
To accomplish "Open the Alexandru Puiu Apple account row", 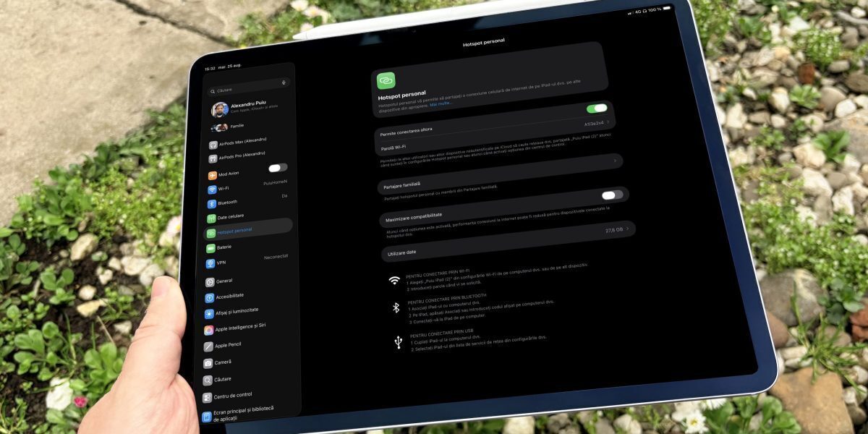I will click(x=251, y=108).
